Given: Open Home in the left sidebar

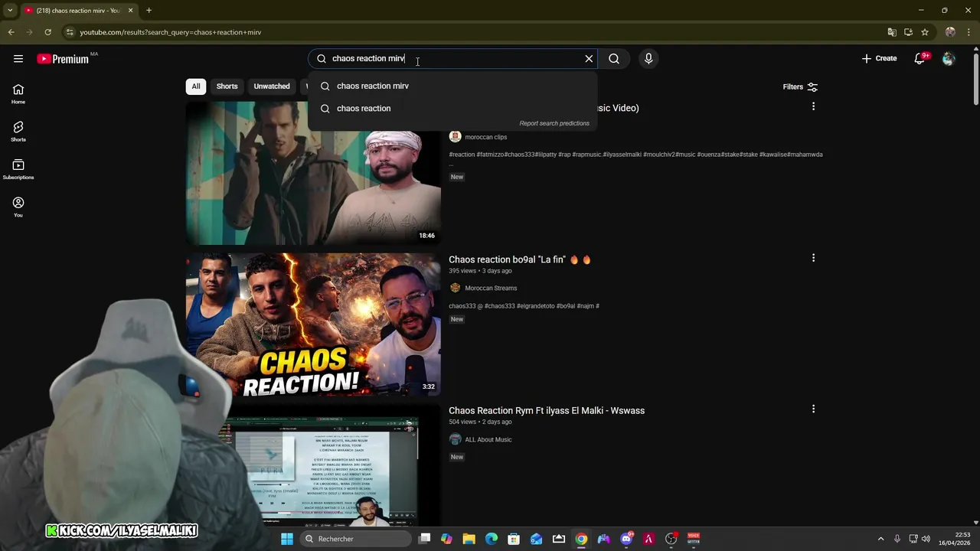Looking at the screenshot, I should pyautogui.click(x=18, y=93).
